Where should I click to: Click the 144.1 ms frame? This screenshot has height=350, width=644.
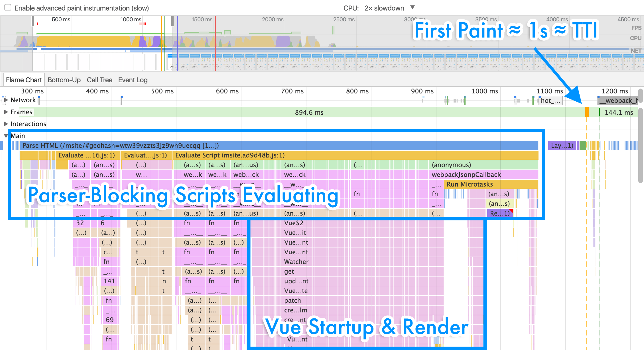(618, 112)
